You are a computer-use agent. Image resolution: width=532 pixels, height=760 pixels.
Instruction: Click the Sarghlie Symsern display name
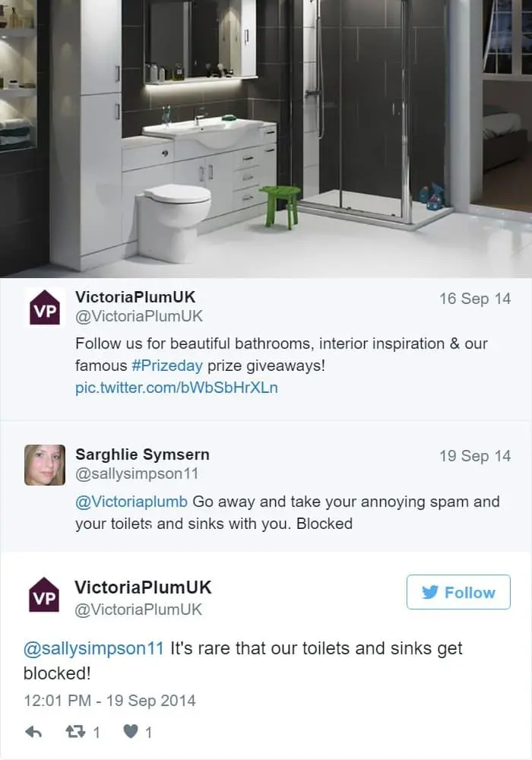[x=142, y=454]
